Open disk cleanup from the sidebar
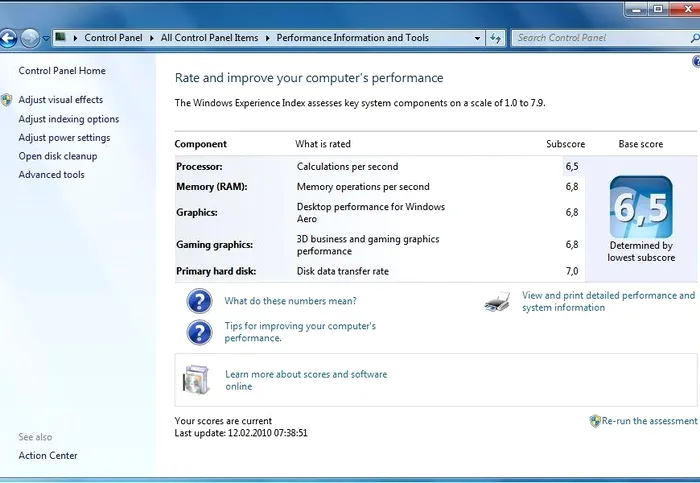The width and height of the screenshot is (700, 483). pyautogui.click(x=58, y=156)
